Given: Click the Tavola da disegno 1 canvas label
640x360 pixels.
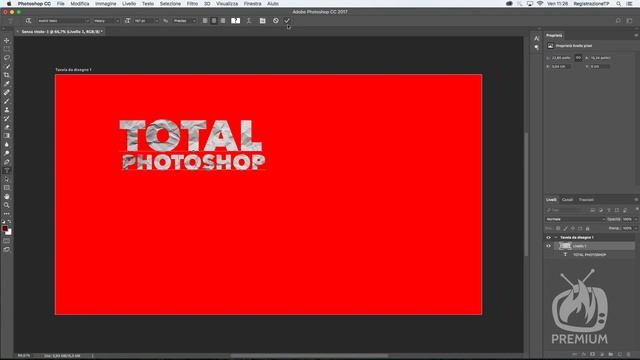Looking at the screenshot, I should [x=73, y=70].
